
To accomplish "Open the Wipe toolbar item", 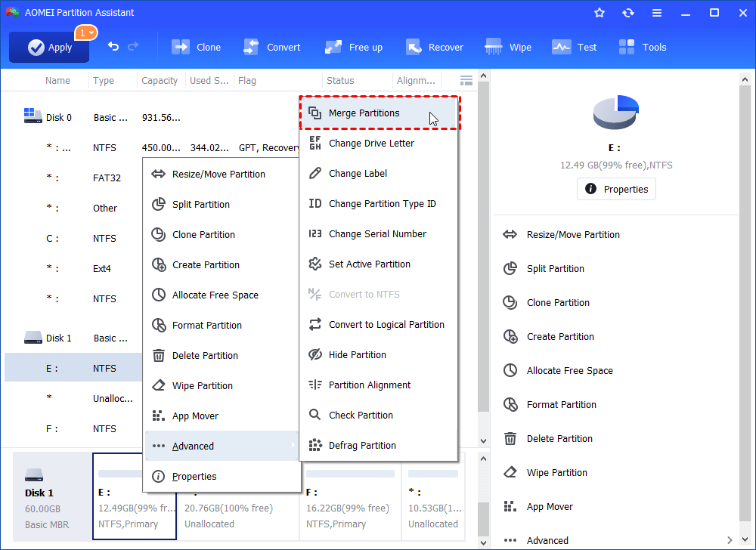I will click(508, 47).
